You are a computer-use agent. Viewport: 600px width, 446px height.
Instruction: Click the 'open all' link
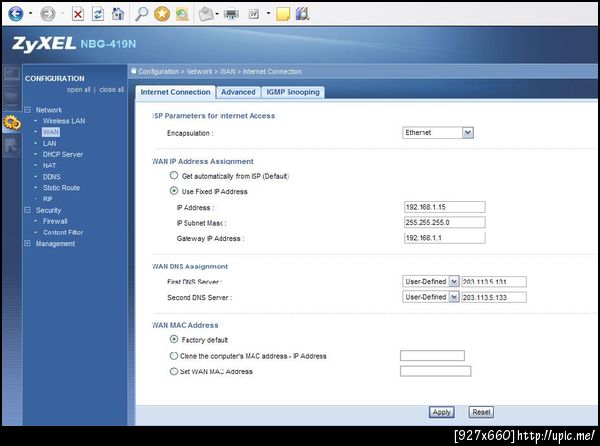click(78, 90)
